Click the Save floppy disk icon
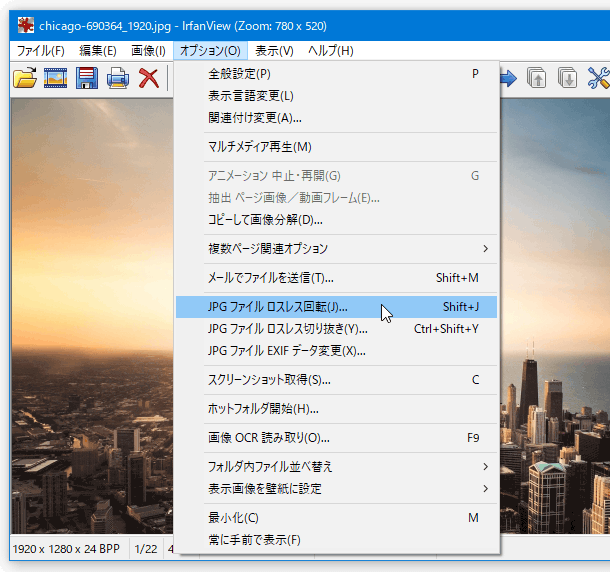 pyautogui.click(x=87, y=78)
